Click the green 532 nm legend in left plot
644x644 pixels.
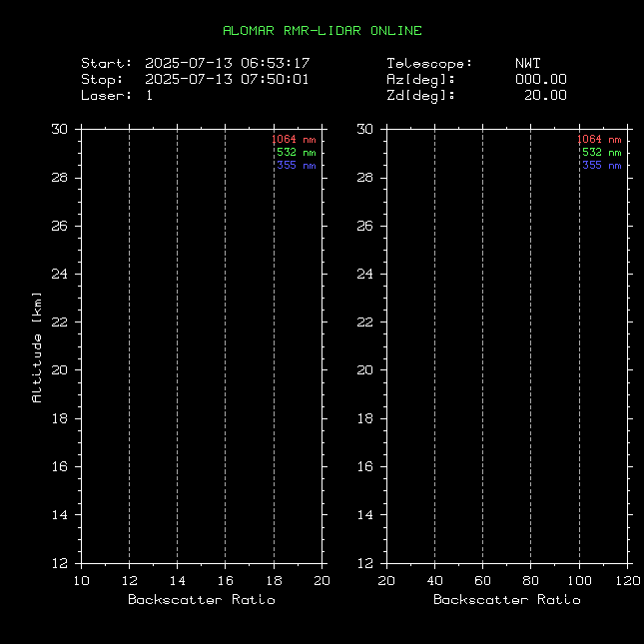(x=297, y=153)
